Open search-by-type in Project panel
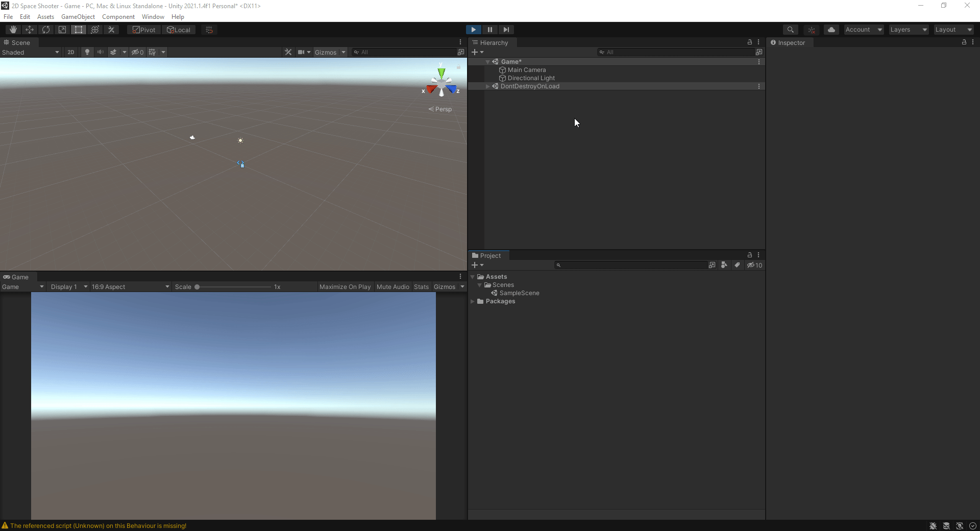The image size is (980, 531). pos(724,265)
